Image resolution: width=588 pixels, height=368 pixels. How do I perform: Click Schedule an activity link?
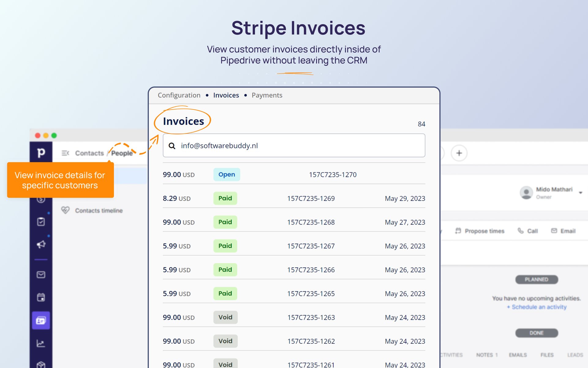tap(537, 307)
